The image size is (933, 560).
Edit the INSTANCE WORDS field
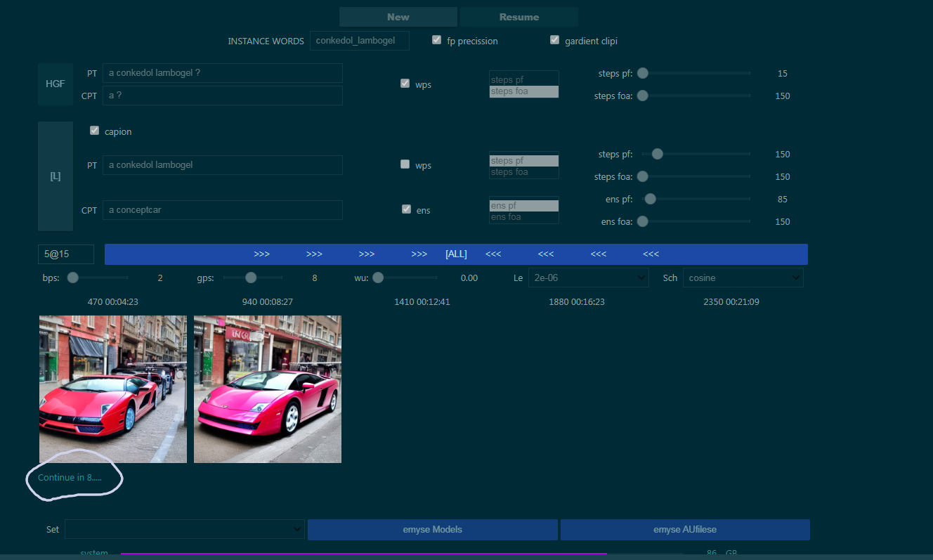360,41
